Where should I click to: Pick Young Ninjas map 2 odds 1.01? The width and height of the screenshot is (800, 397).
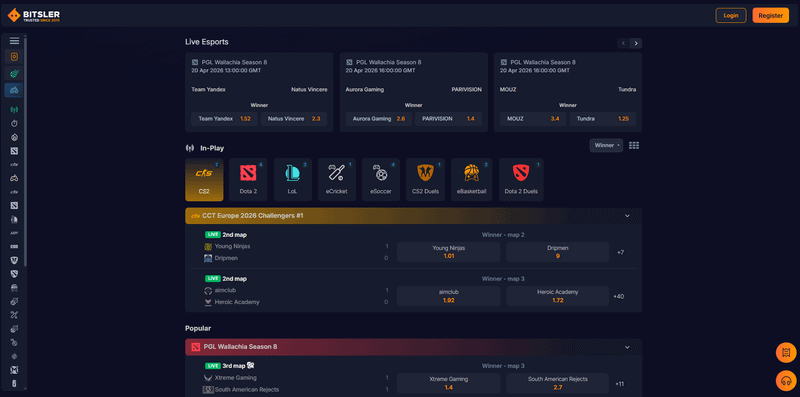tap(448, 252)
